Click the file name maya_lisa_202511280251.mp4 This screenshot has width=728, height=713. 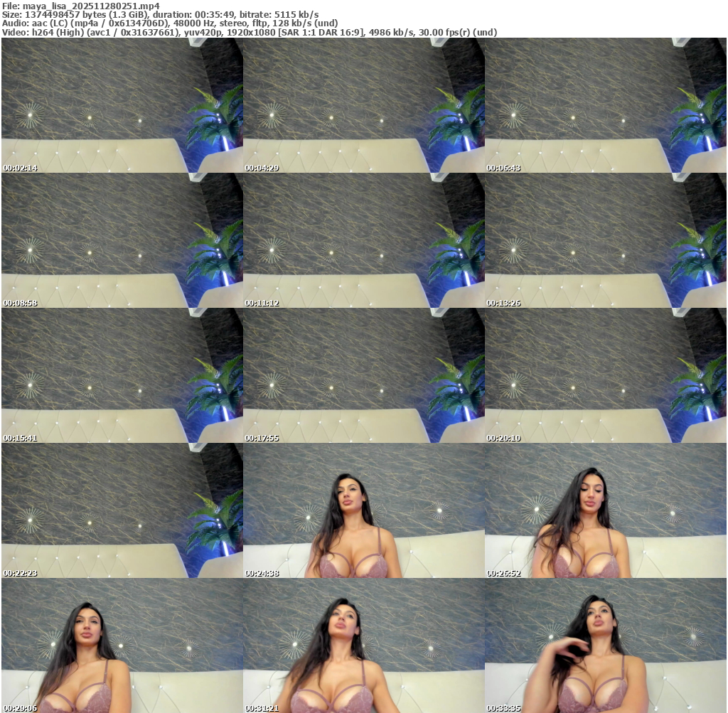(91, 6)
